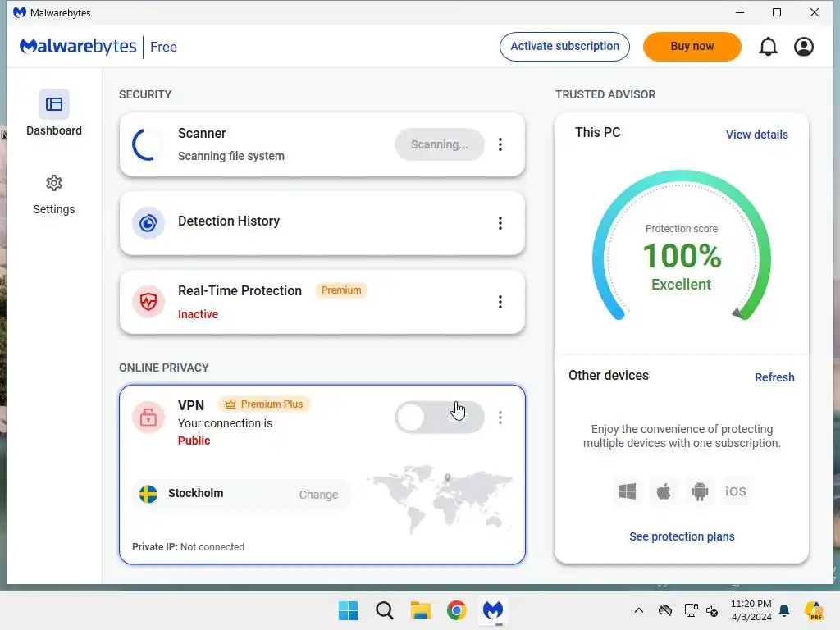
Task: Click the Real-Time Protection shield icon
Action: (148, 302)
